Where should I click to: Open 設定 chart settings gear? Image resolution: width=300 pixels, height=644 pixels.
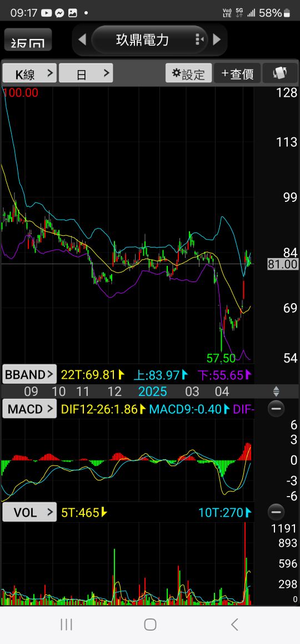pos(188,73)
